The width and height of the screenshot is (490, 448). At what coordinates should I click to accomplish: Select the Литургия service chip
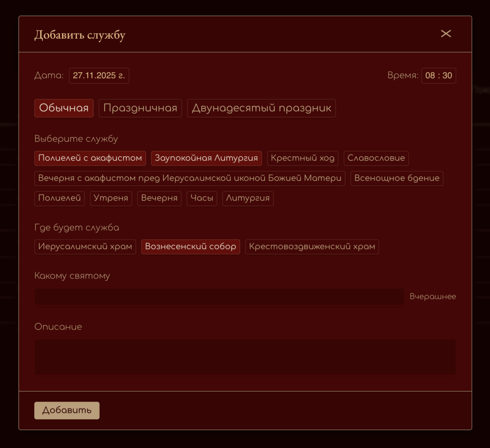(x=248, y=199)
